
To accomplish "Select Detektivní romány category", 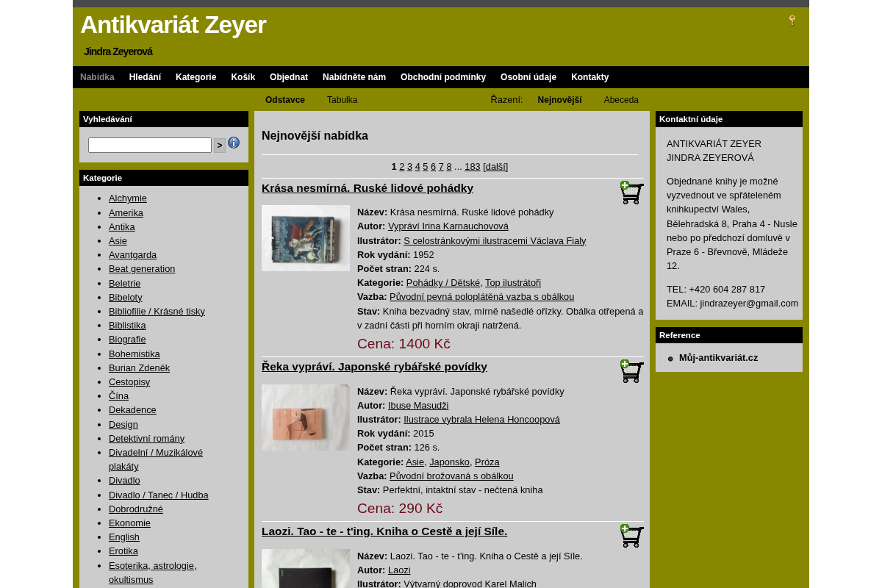I will point(146,439).
